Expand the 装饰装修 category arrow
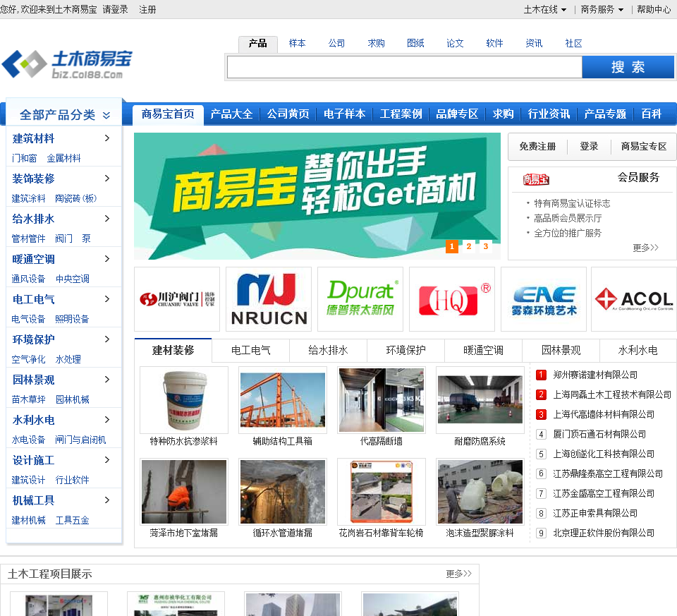The width and height of the screenshot is (677, 616). pyautogui.click(x=107, y=179)
